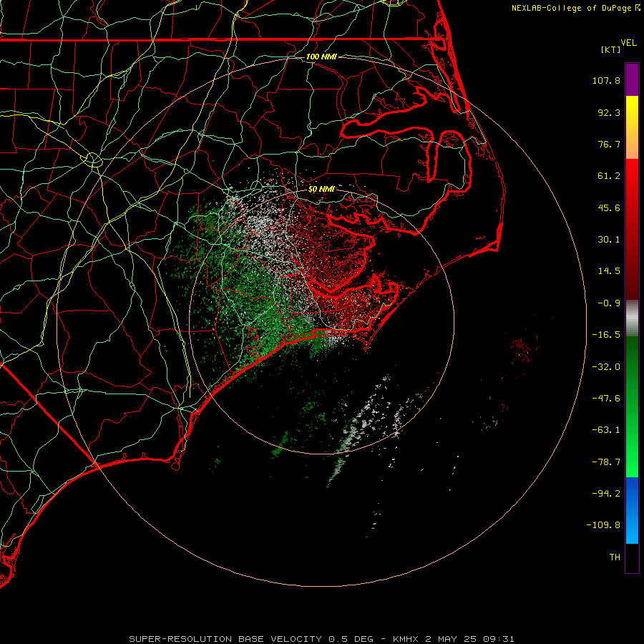Click the 61.2 legend value
644x644 pixels.
pyautogui.click(x=609, y=176)
